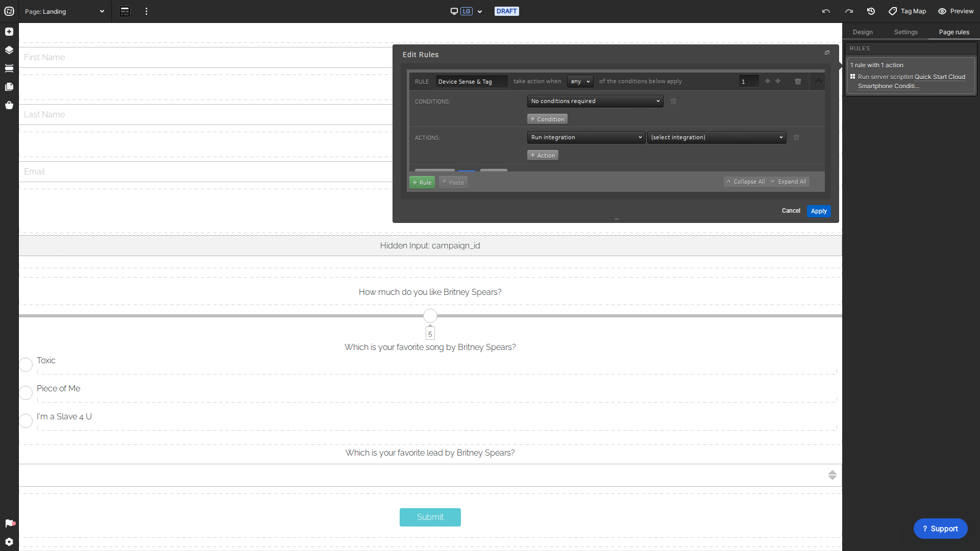The image size is (980, 551).
Task: Click the '1 rule with 1 action' text
Action: [877, 65]
